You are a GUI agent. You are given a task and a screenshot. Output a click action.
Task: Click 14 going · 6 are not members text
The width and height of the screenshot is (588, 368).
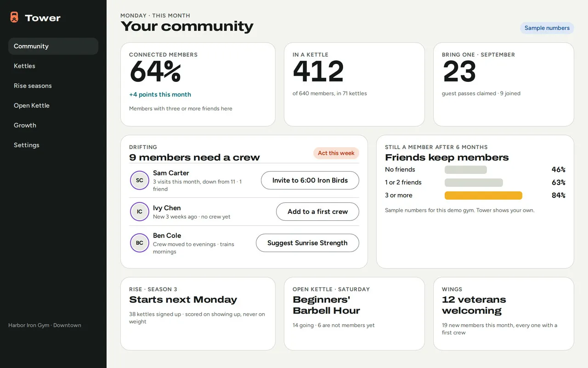click(x=334, y=325)
